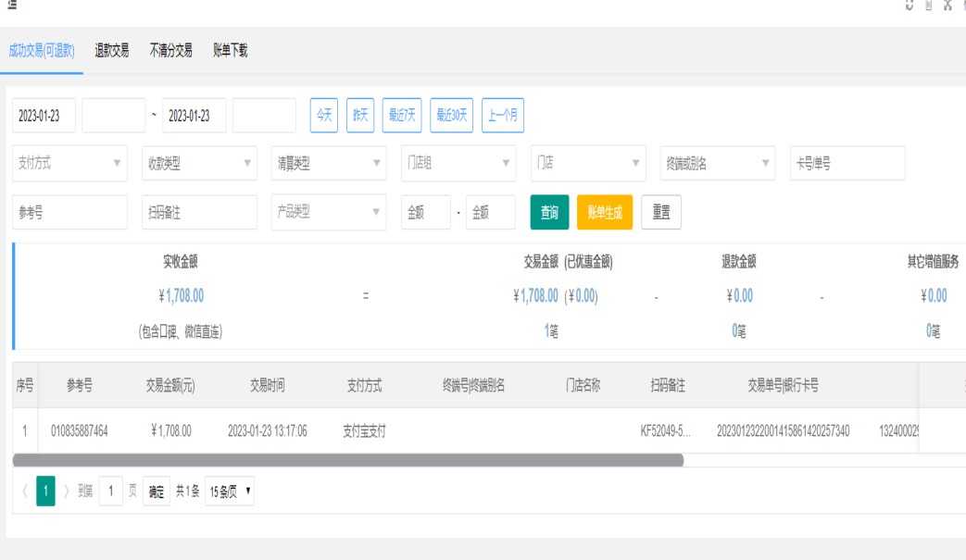Select the 最近7天 quick date filter
The height and width of the screenshot is (560, 966).
[402, 116]
